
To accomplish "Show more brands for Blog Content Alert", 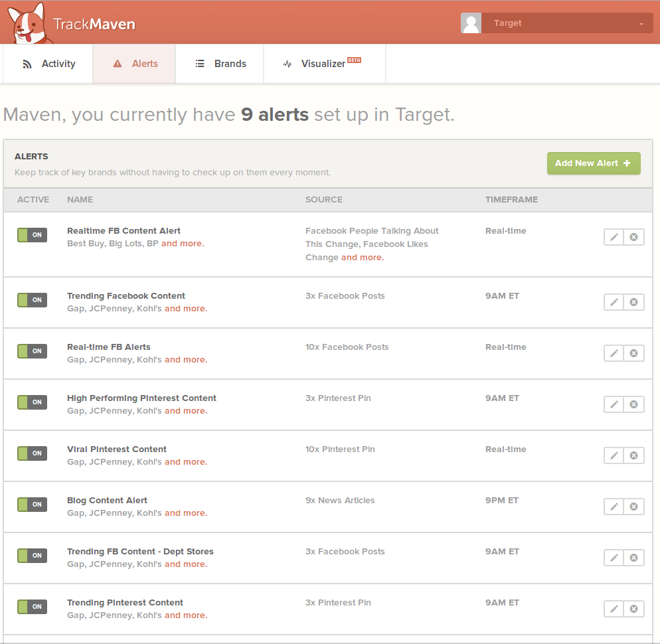I will [x=186, y=513].
